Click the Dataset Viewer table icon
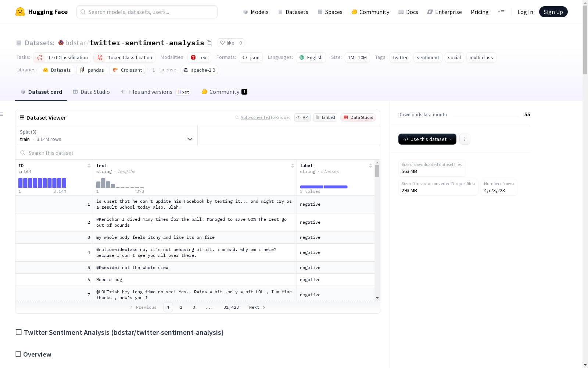The width and height of the screenshot is (588, 368). click(x=22, y=117)
